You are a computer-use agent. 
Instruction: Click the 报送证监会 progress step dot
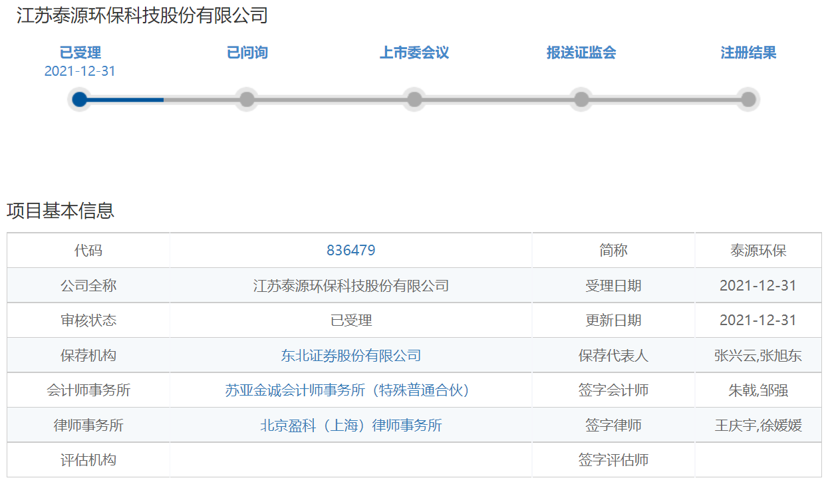tap(581, 100)
